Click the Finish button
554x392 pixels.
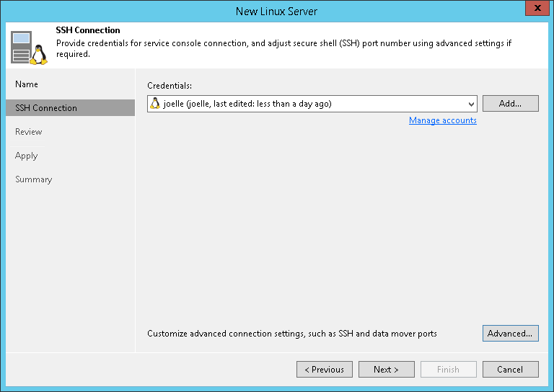[x=448, y=370]
